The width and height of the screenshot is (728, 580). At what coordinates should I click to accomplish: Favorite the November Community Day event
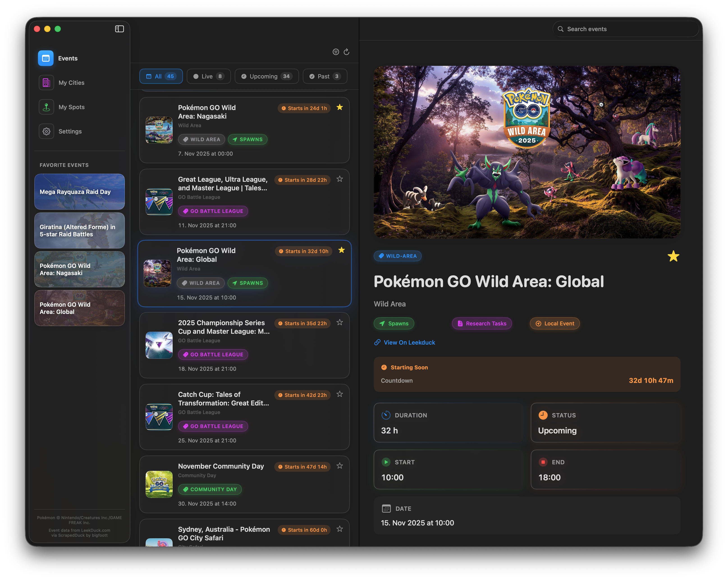tap(339, 466)
